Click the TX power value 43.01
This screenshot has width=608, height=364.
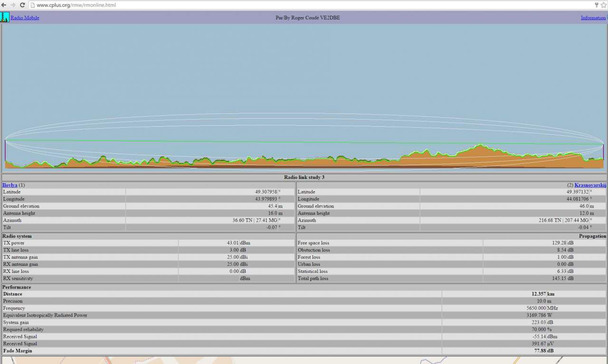232,243
